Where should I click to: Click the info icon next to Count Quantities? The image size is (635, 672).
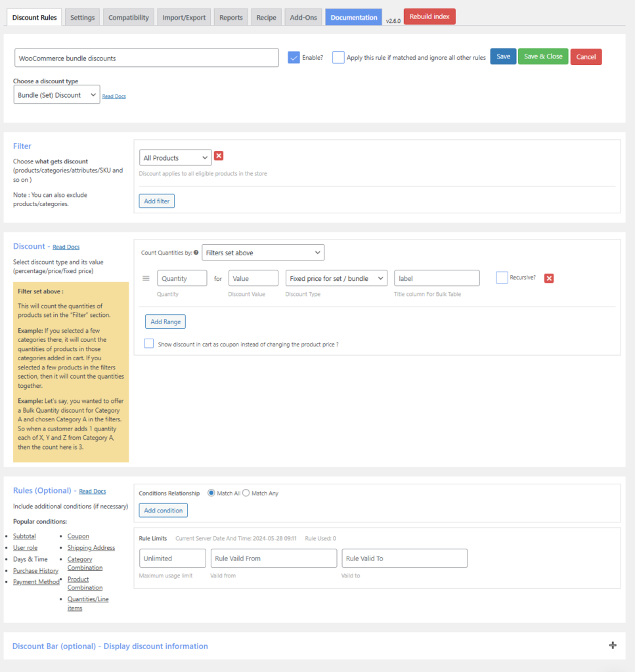(x=196, y=252)
